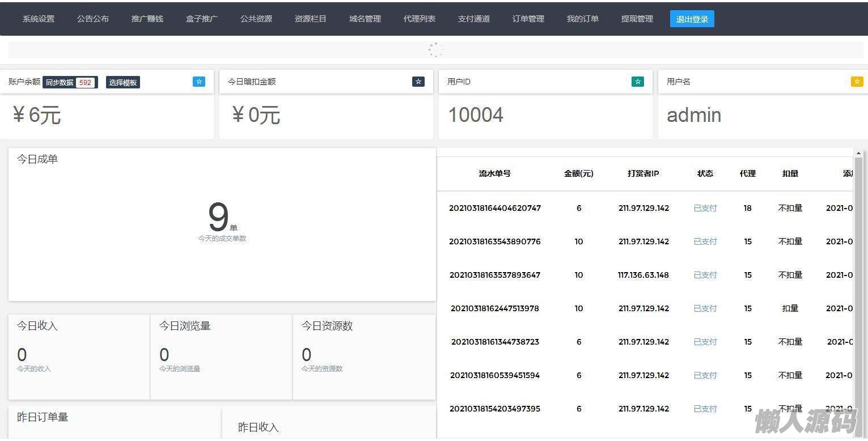Click the green star icon on 用户ID card
Screen dimensions: 868x441
click(637, 82)
